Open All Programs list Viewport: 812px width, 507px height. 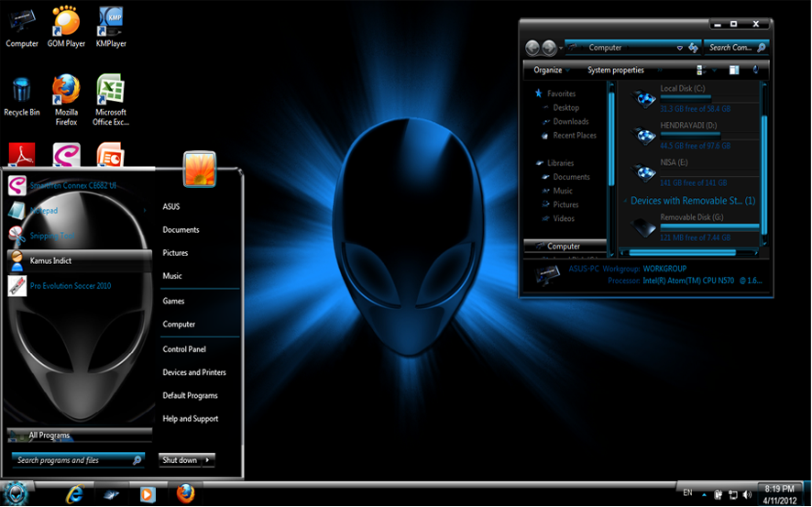tap(79, 435)
